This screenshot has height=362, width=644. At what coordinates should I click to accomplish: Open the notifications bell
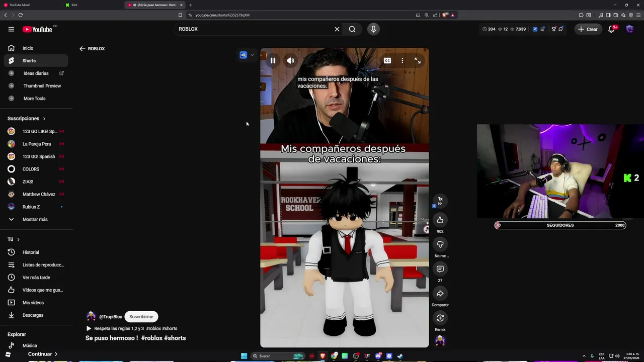tap(612, 29)
